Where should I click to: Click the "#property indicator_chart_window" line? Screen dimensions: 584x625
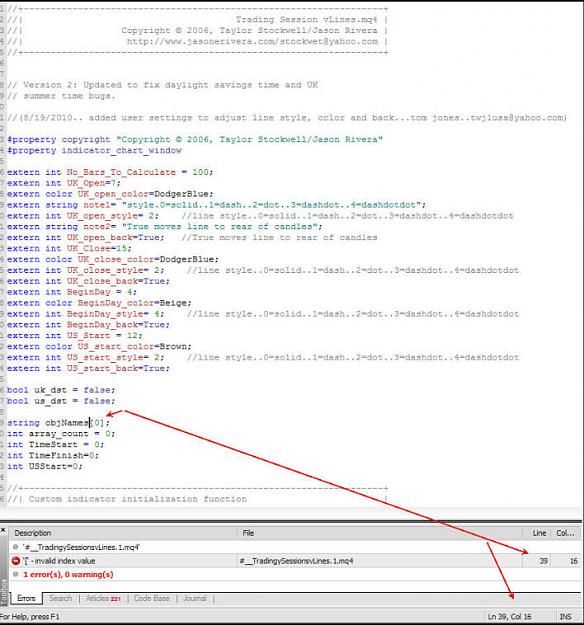(94, 150)
